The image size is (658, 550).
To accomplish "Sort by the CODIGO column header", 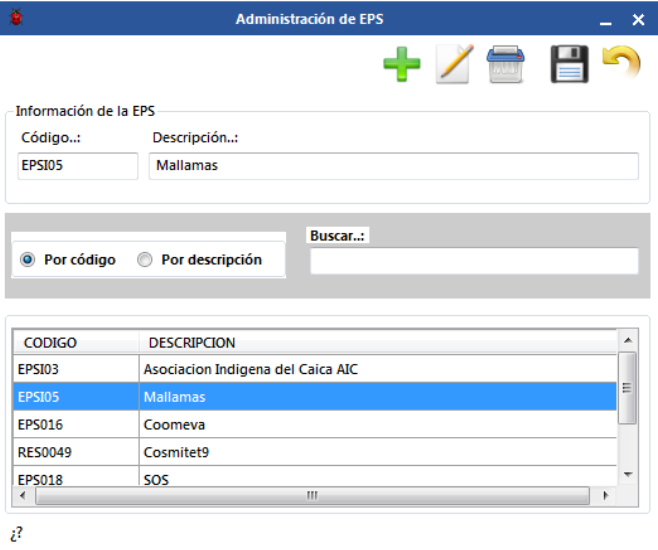I will [75, 342].
